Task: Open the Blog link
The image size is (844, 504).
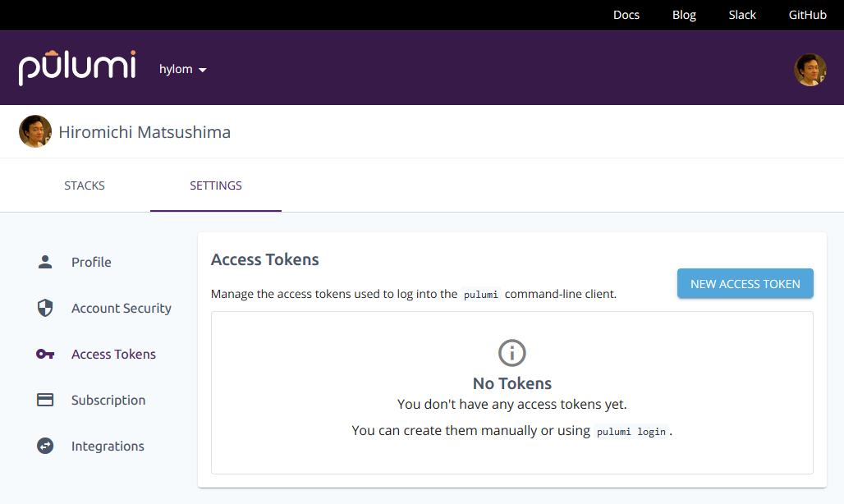Action: click(x=684, y=15)
